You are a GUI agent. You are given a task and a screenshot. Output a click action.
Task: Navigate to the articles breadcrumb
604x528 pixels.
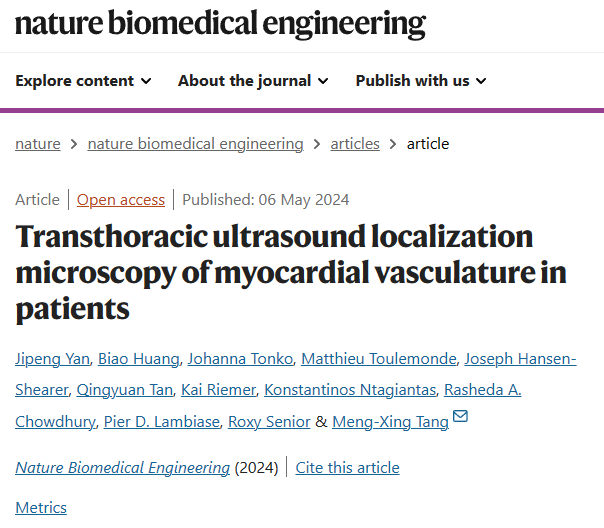click(355, 144)
